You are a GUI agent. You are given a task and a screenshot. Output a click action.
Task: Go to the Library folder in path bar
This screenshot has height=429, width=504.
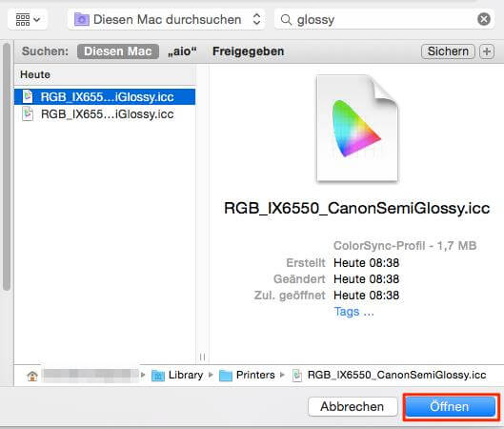coord(177,375)
